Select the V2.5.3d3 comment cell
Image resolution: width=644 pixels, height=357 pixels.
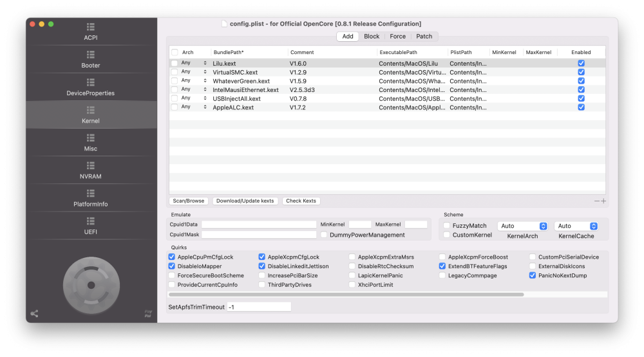point(302,90)
